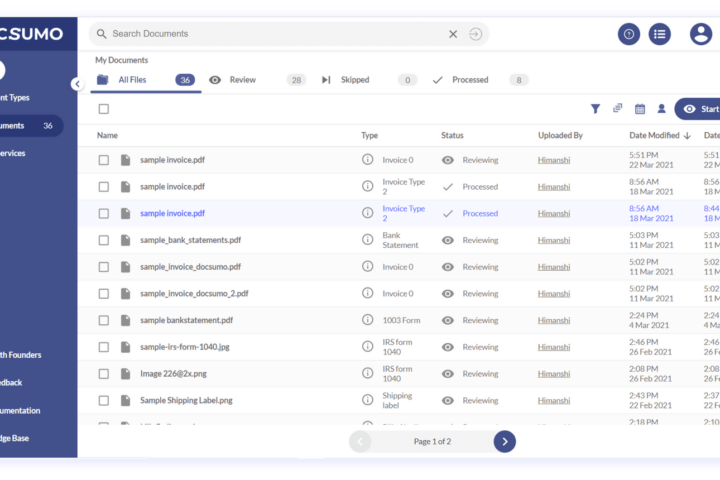This screenshot has width=720, height=480.
Task: Click the Name column header
Action: (x=107, y=136)
